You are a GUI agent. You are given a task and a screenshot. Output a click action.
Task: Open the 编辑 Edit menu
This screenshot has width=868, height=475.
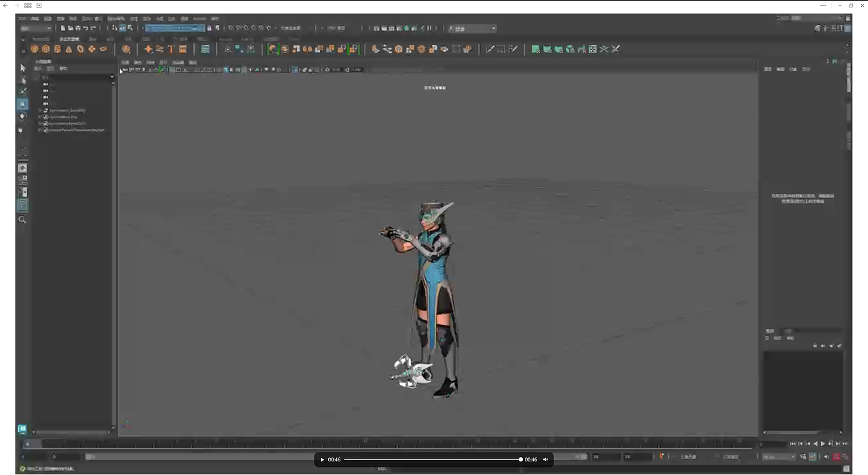(35, 18)
